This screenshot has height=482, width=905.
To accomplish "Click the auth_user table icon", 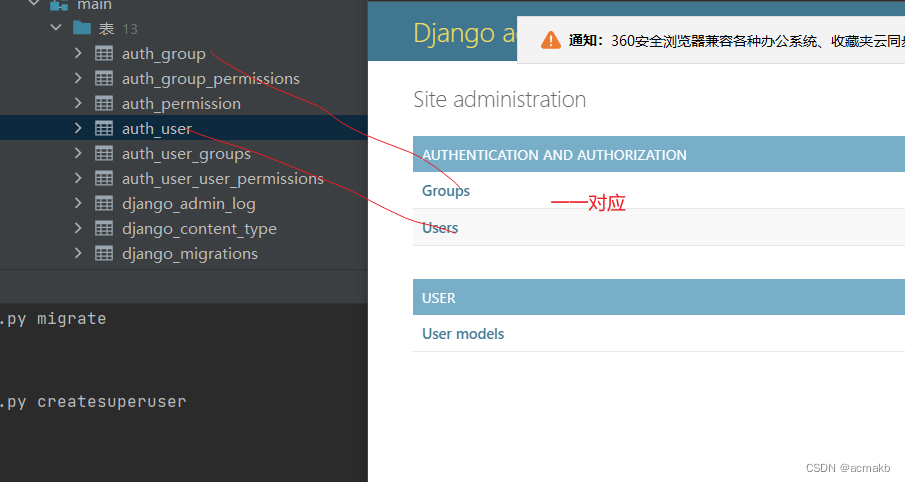I will (x=104, y=128).
